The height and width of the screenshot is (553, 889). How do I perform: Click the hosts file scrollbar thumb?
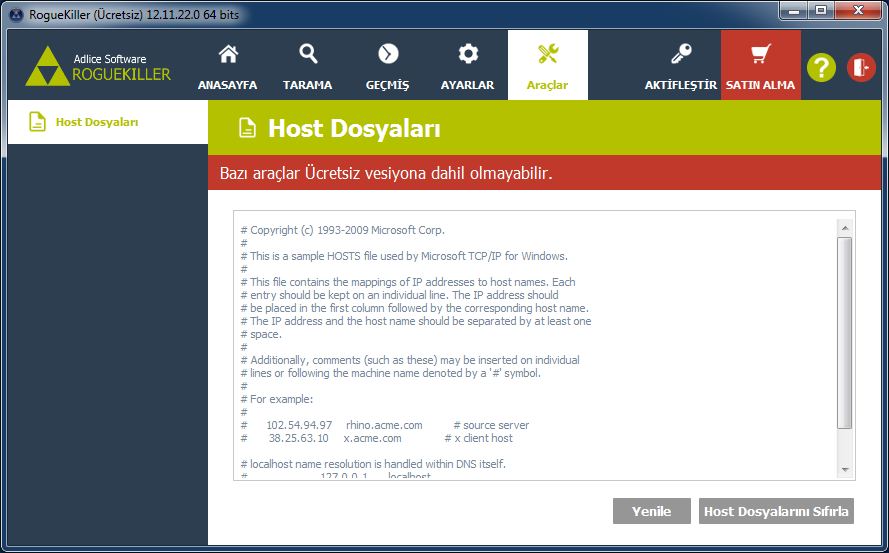coord(845,333)
